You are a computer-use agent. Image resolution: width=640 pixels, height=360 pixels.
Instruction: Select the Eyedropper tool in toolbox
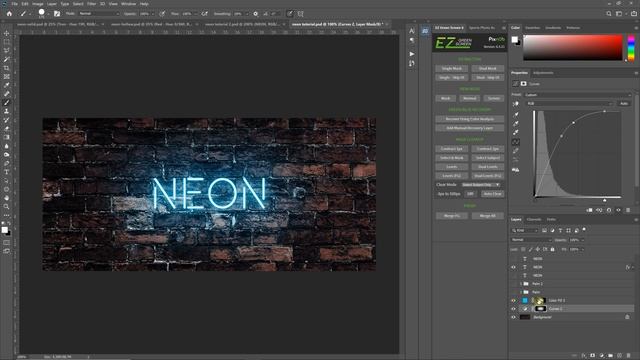pyautogui.click(x=7, y=85)
